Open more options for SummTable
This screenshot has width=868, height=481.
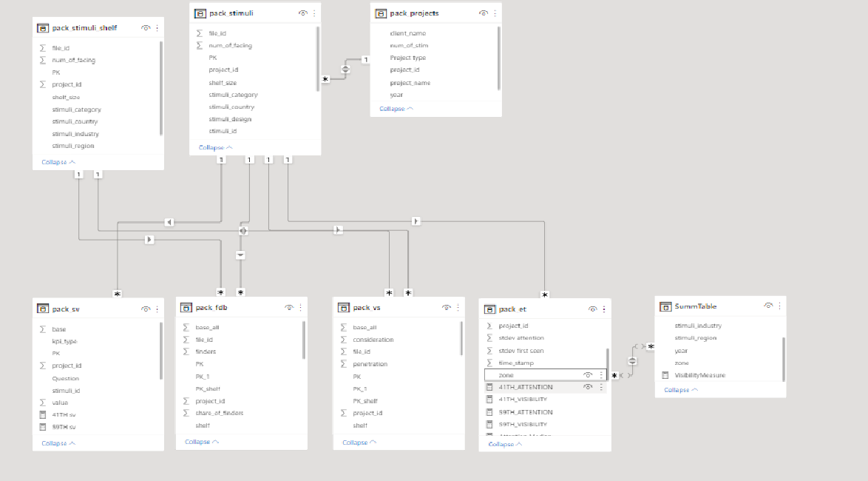pyautogui.click(x=779, y=306)
